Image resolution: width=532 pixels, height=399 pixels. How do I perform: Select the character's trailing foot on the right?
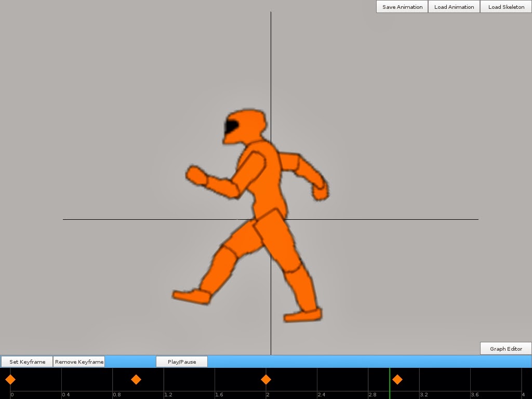click(303, 315)
